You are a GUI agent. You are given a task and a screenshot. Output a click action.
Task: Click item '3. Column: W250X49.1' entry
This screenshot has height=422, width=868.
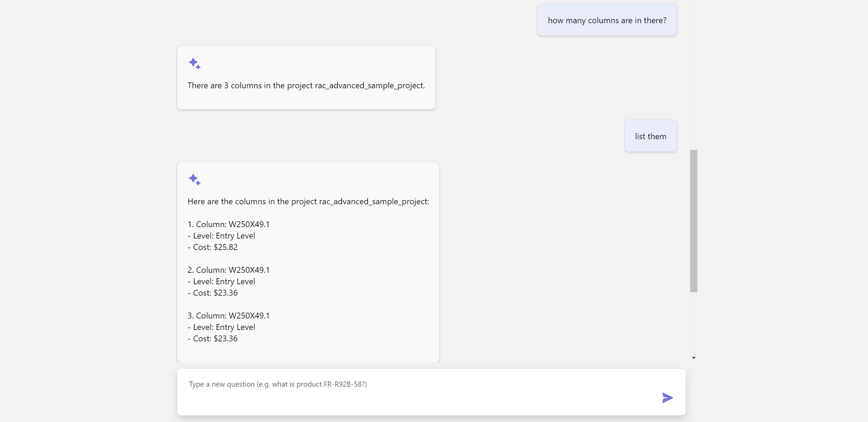pos(228,315)
